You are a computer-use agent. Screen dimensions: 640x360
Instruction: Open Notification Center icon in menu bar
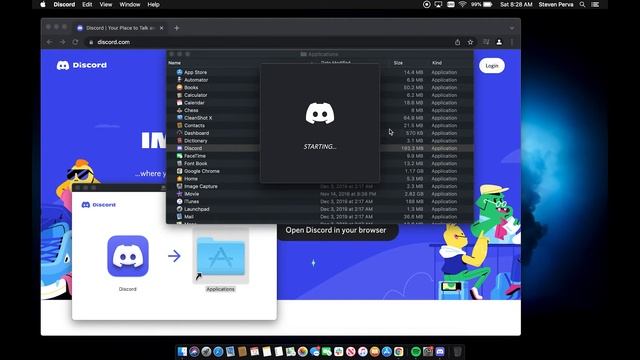pos(596,4)
